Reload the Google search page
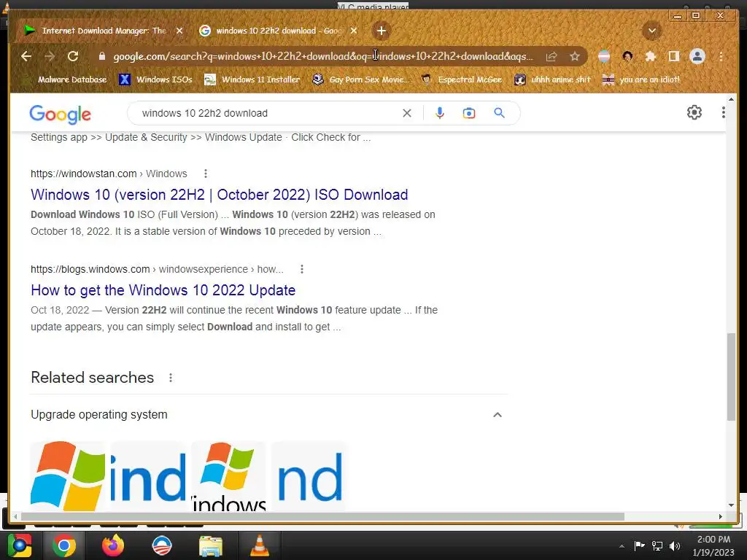The image size is (747, 560). (x=73, y=56)
